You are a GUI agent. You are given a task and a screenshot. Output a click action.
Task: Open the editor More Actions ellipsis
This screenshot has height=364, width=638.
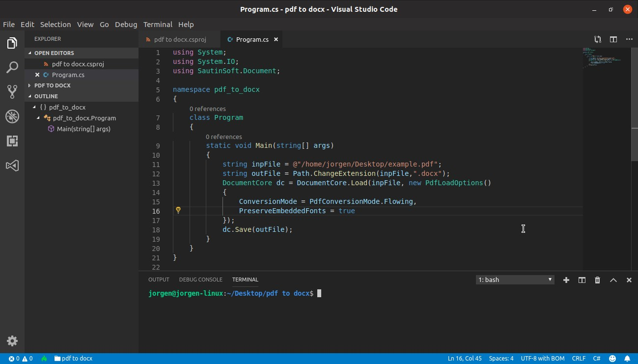[x=629, y=39]
